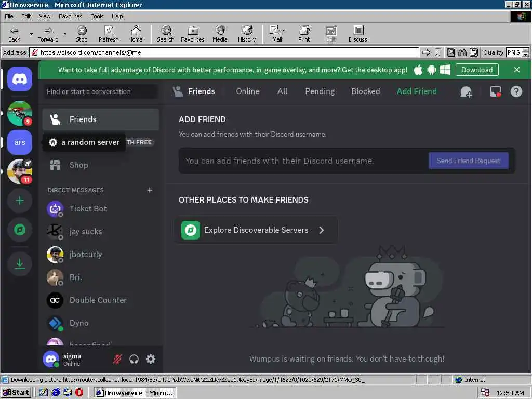Expand the Forward history dropdown arrow

click(x=65, y=34)
